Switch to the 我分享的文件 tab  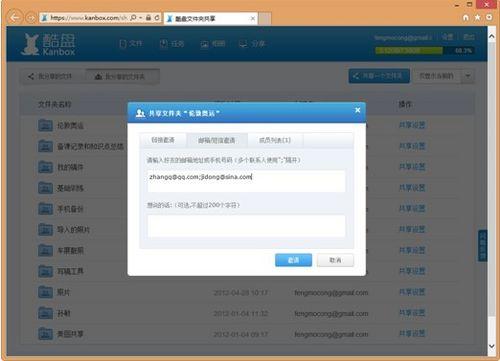point(50,76)
